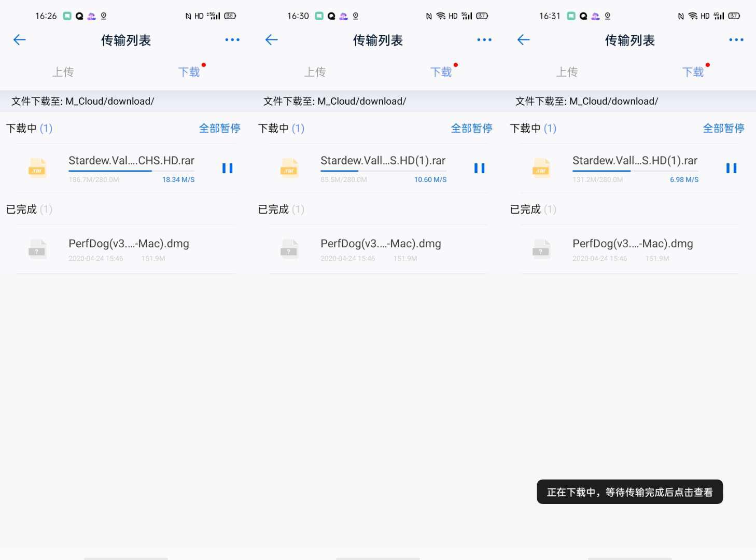Pause the download running at 6.98 M/S
Image resolution: width=756 pixels, height=560 pixels.
pyautogui.click(x=732, y=168)
